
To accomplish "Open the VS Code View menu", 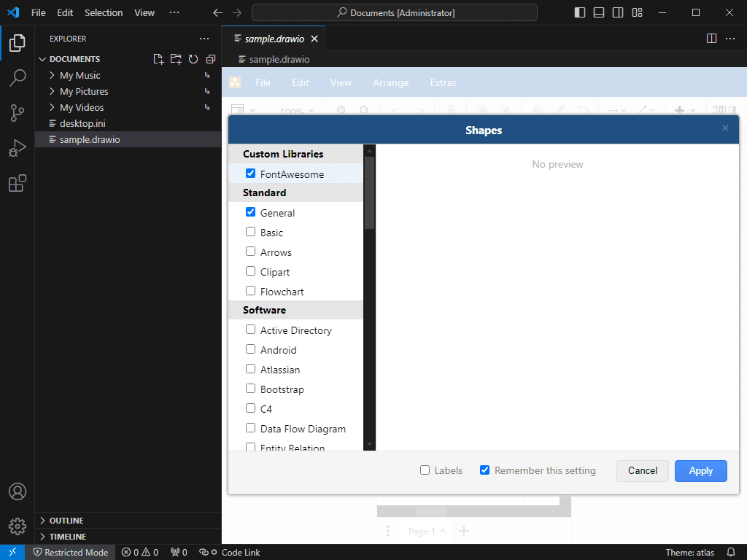I will coord(144,13).
